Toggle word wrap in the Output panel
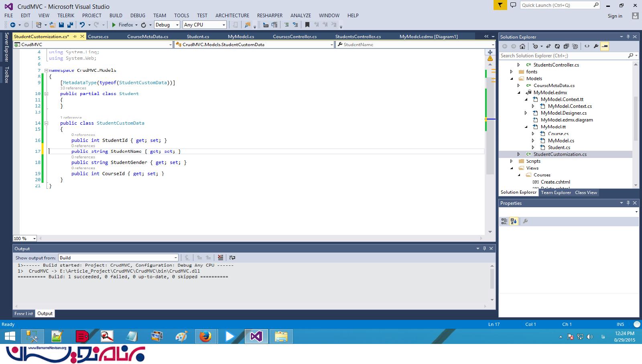642x364 pixels. (x=232, y=258)
